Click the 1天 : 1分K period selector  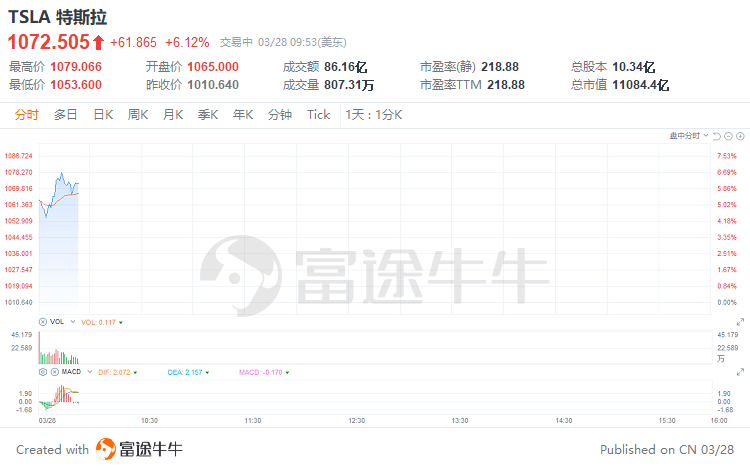click(374, 115)
